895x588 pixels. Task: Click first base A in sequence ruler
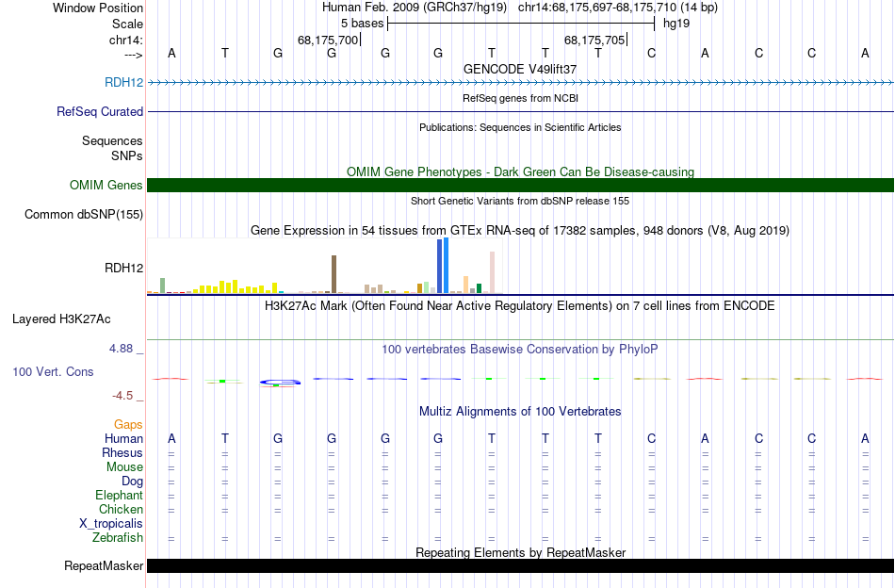tap(171, 53)
